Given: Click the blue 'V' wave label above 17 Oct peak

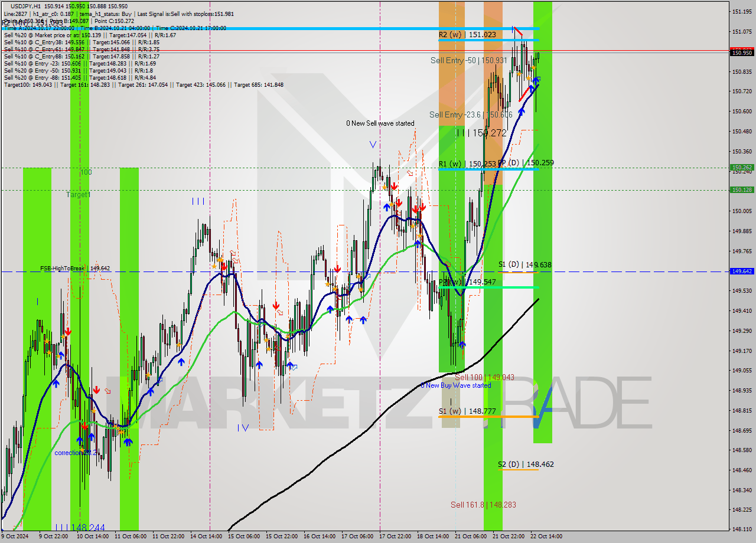Looking at the screenshot, I should click(x=373, y=144).
